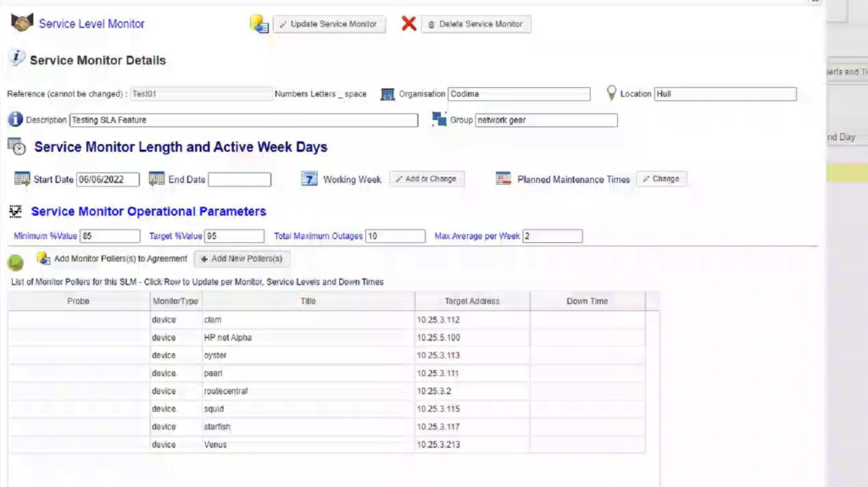Click the Minimum %Value field 85
The width and height of the screenshot is (868, 487).
110,236
